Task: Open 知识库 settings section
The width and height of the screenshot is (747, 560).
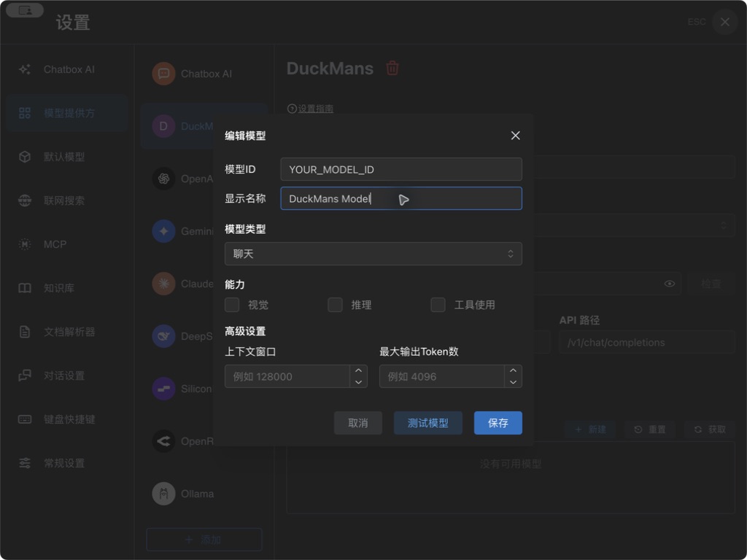Action: [67, 288]
